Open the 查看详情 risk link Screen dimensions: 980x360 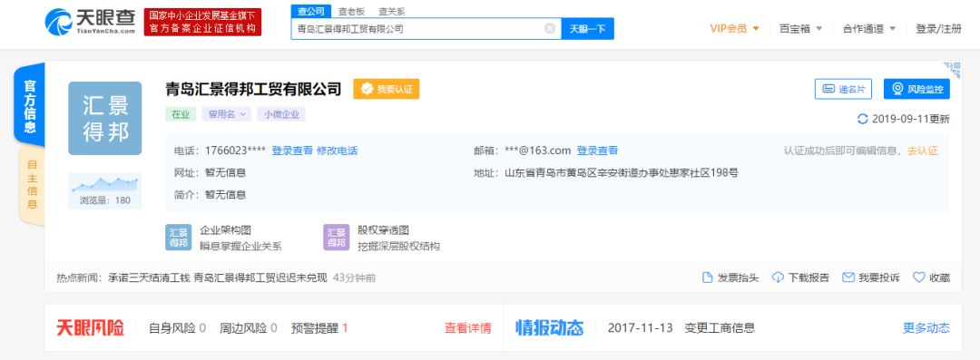pyautogui.click(x=467, y=327)
